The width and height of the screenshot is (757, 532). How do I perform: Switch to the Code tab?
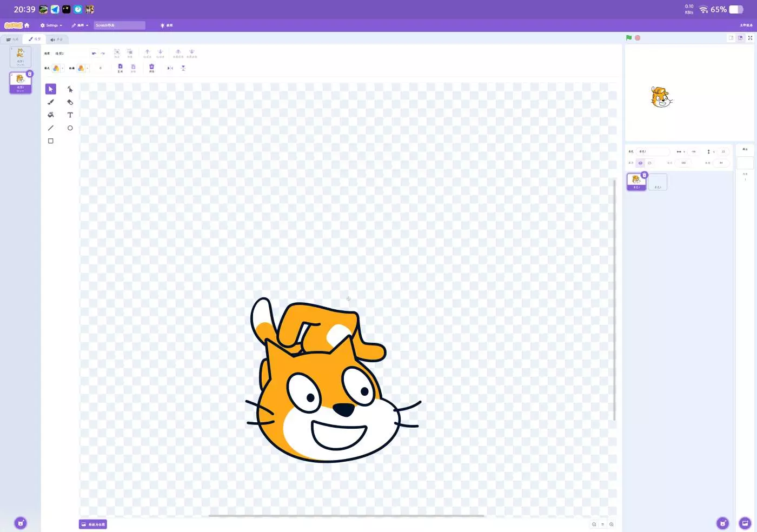pyautogui.click(x=12, y=39)
